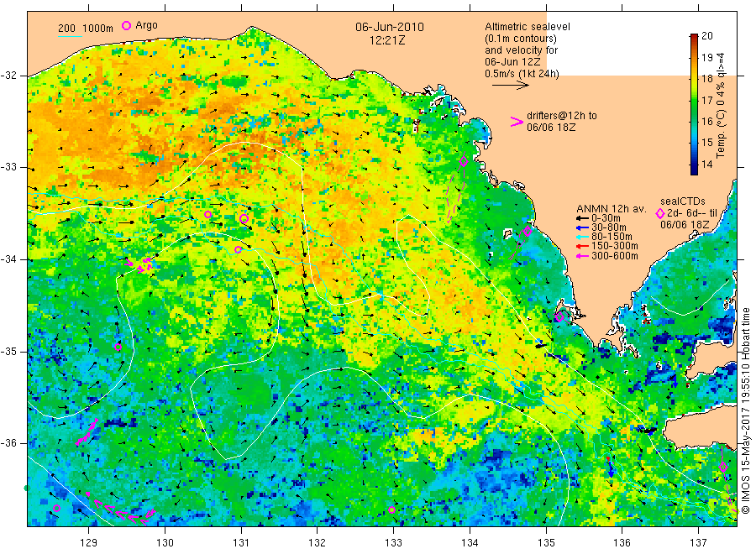
Task: Click the "drifters@12h to" legend text
Action: (x=562, y=116)
